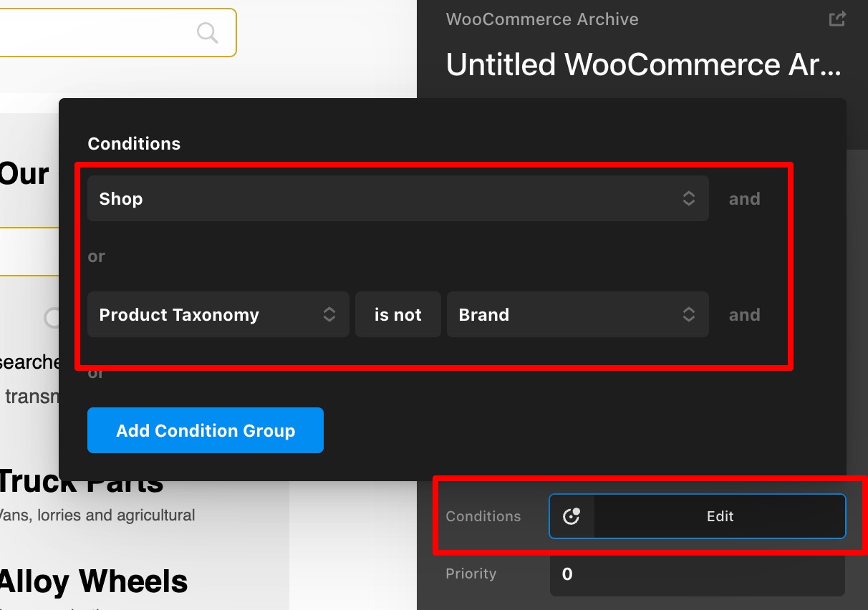Click the conditions icon left of Edit
The width and height of the screenshot is (868, 610).
pos(572,516)
